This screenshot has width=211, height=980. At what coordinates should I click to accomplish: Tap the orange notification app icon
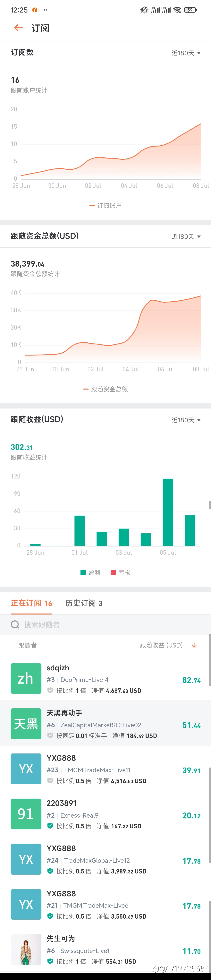pos(35,10)
